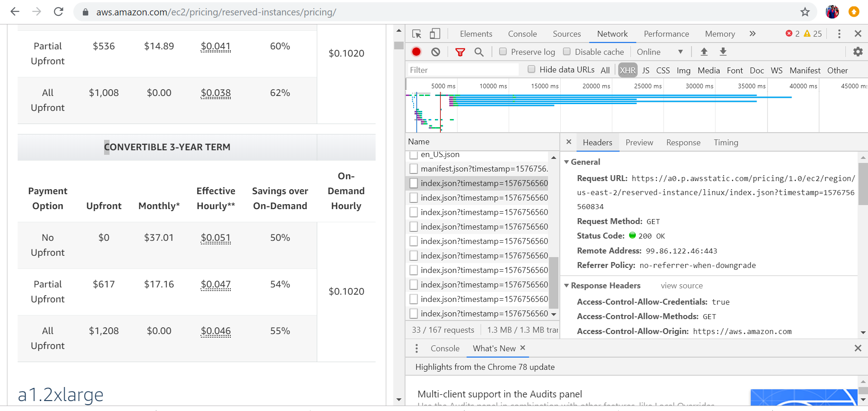Switch to the Elements tab
Image resolution: width=868 pixels, height=411 pixels.
[x=476, y=34]
